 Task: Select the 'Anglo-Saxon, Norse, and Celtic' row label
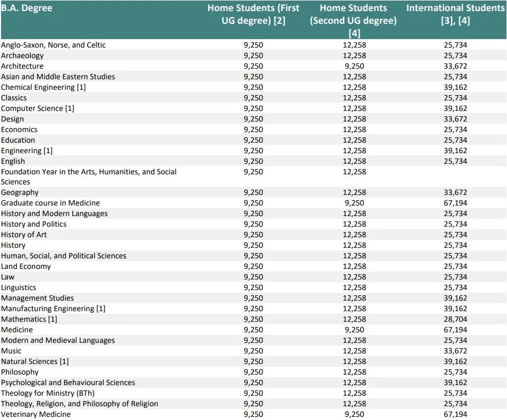tap(53, 45)
